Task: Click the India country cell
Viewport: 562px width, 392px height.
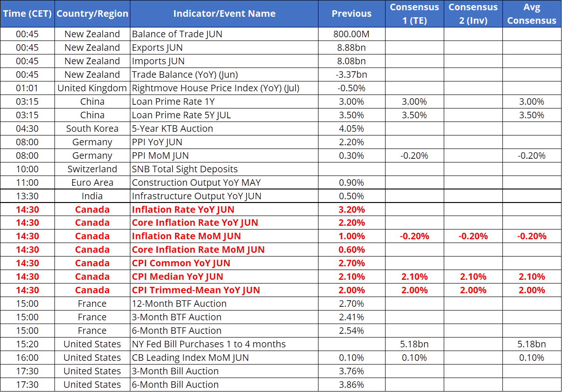Action: [x=92, y=196]
